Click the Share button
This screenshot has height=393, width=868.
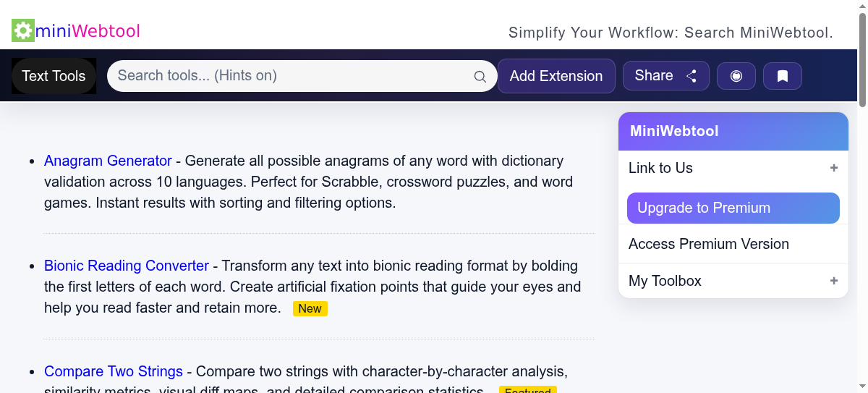point(665,76)
